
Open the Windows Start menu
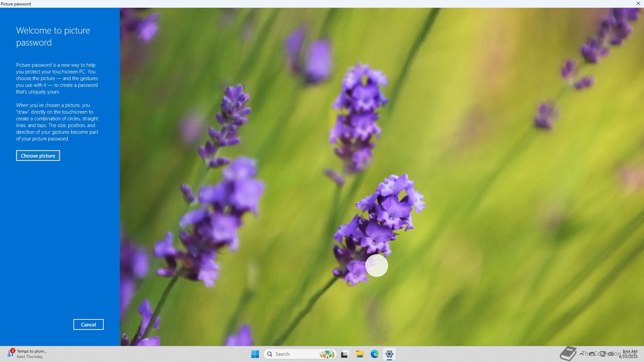255,354
